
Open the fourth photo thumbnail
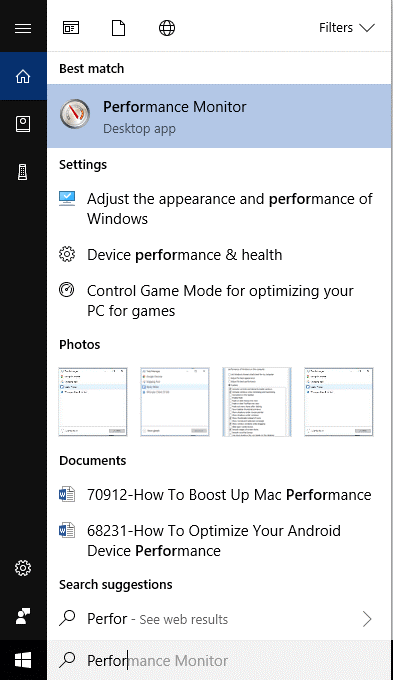pos(339,402)
